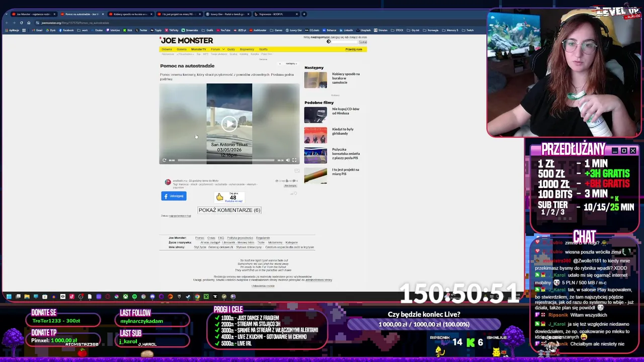
Task: Click the Regulamin footer link
Action: click(x=263, y=238)
